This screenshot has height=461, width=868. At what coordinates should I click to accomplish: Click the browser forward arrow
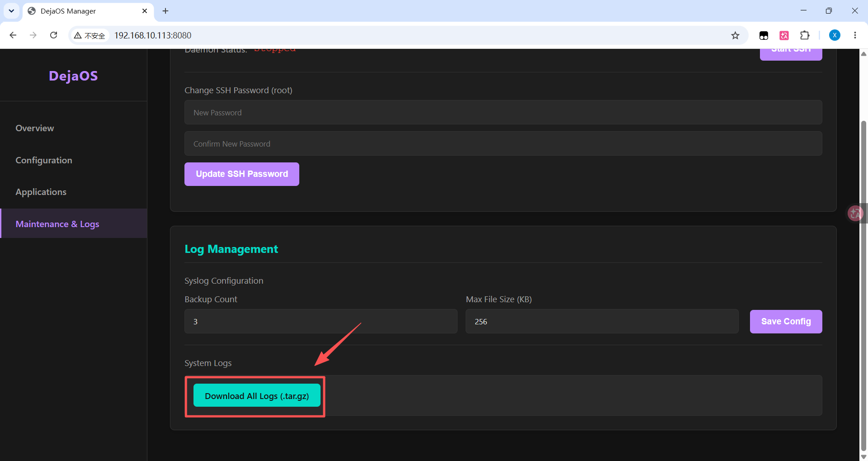[33, 35]
